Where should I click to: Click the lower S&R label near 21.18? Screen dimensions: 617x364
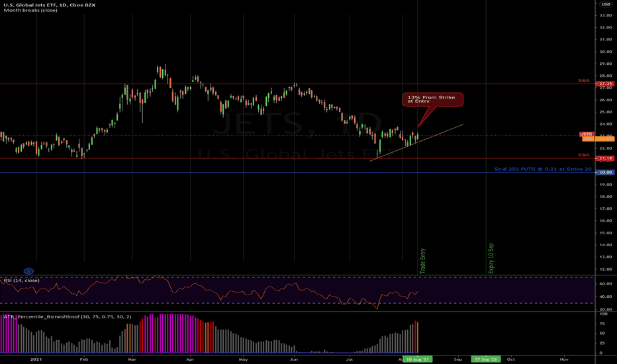pos(583,155)
